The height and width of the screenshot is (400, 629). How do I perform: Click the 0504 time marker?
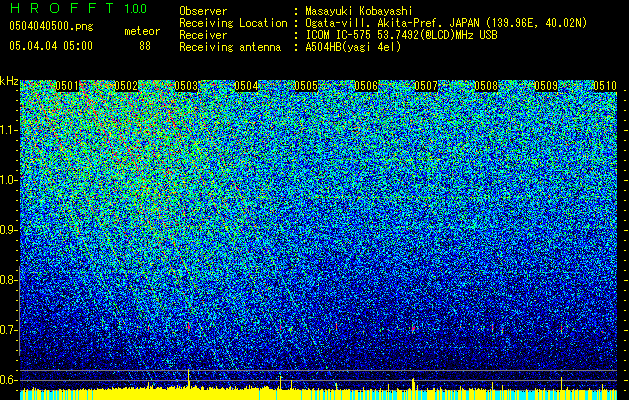pos(246,86)
